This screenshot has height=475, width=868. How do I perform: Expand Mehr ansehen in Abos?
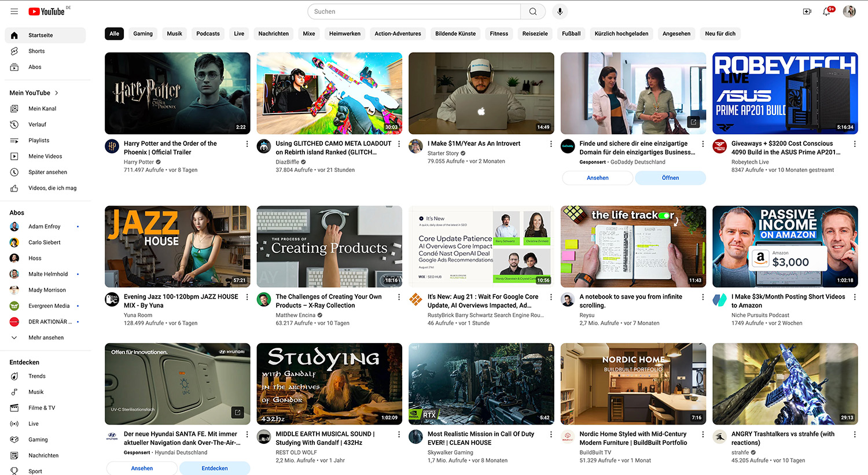(x=45, y=338)
